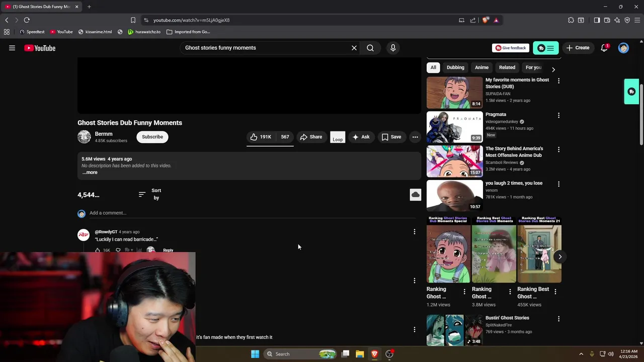Viewport: 644px width, 362px height.
Task: Open options for Pragmata video
Action: 558,115
